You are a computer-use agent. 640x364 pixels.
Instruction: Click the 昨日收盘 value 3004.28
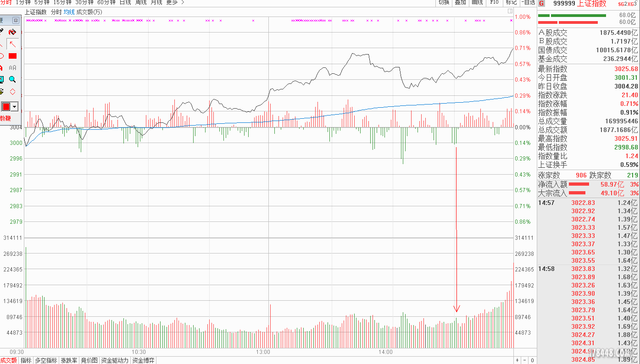click(x=626, y=87)
